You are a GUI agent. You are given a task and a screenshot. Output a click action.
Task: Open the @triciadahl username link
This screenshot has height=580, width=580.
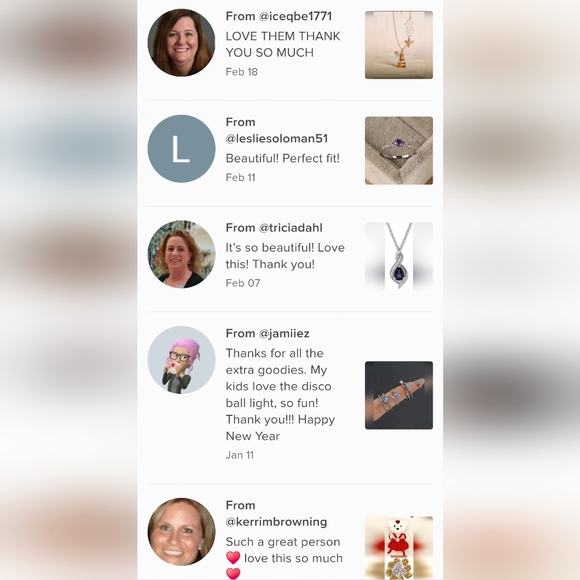tap(291, 228)
